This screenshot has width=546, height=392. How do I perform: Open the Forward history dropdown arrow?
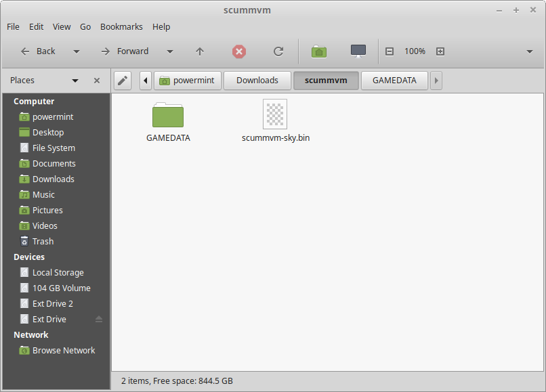(x=170, y=52)
